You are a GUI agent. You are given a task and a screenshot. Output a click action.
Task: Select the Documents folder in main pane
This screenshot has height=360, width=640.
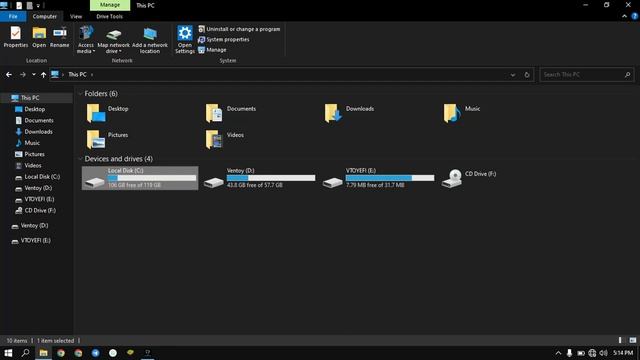click(231, 113)
